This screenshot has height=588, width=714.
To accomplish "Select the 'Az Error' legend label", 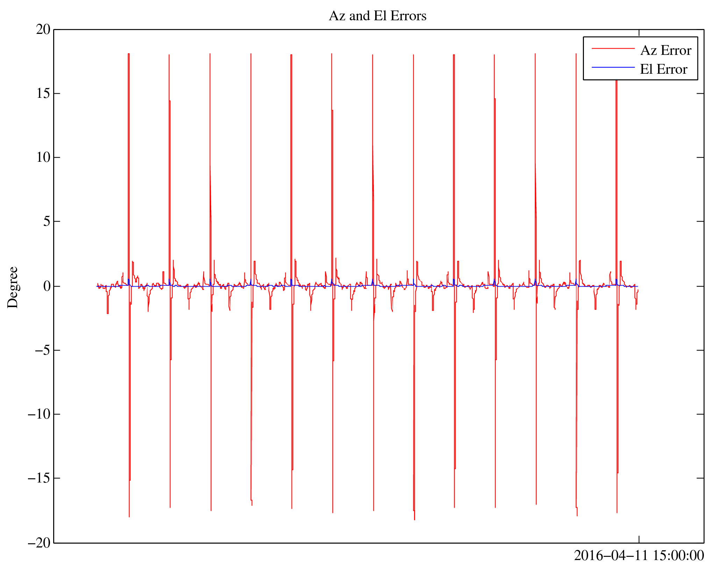I will click(665, 51).
